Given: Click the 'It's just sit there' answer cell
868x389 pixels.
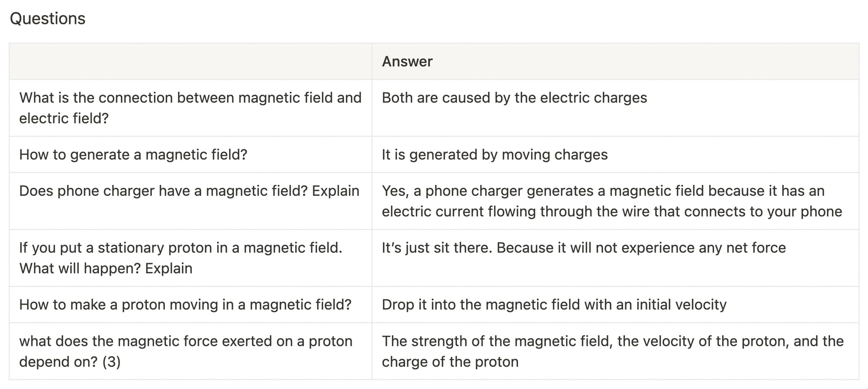Looking at the screenshot, I should (x=615, y=258).
